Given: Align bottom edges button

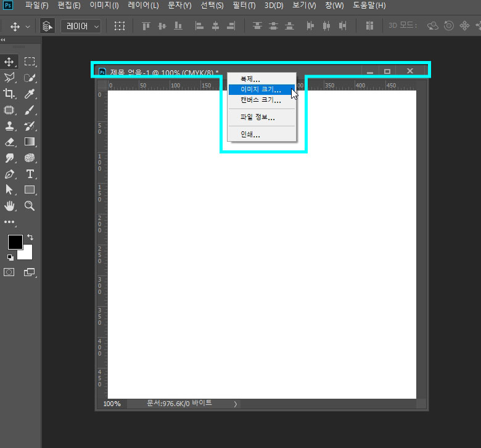Looking at the screenshot, I should click(x=178, y=26).
